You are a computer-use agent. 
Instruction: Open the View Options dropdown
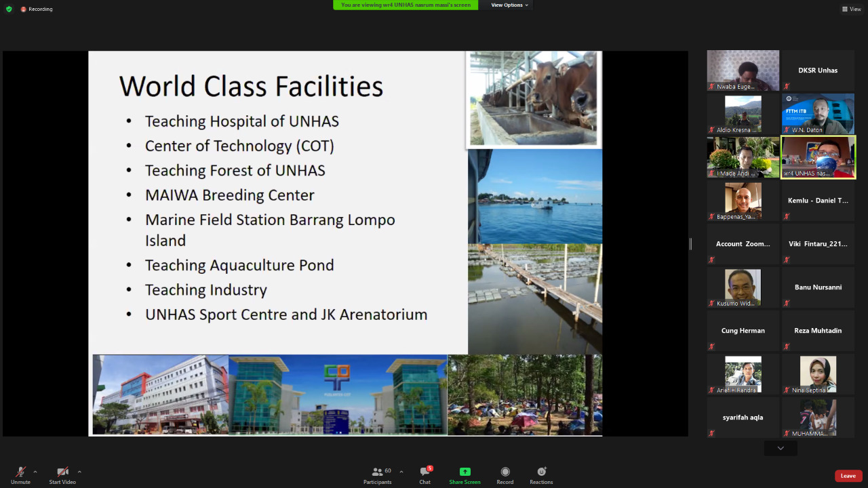(509, 5)
